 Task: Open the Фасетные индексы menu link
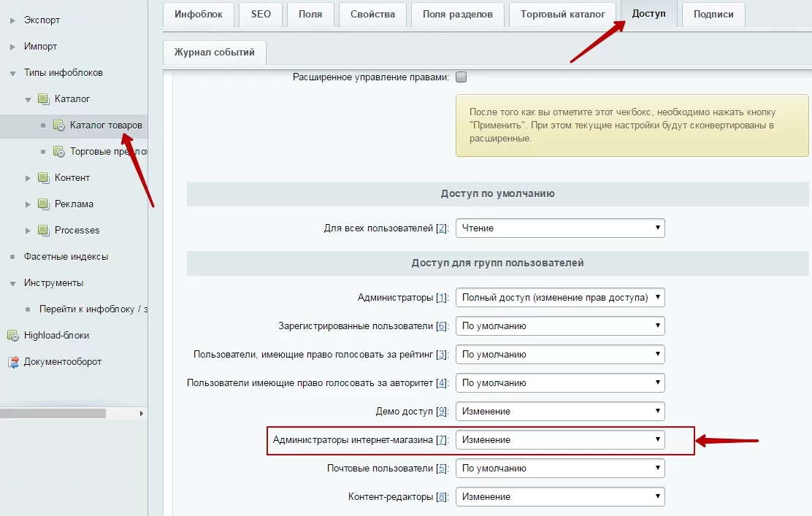[66, 257]
